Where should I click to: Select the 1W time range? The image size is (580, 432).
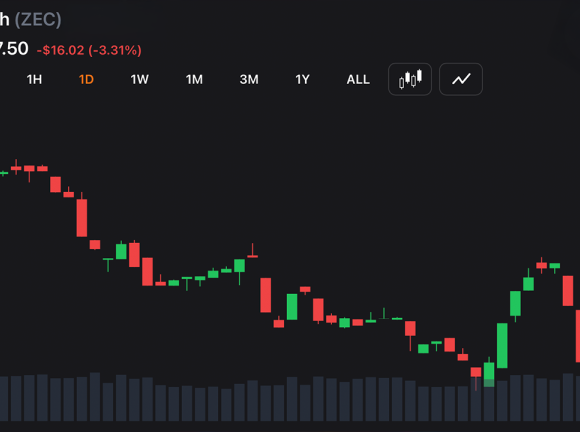coord(139,80)
